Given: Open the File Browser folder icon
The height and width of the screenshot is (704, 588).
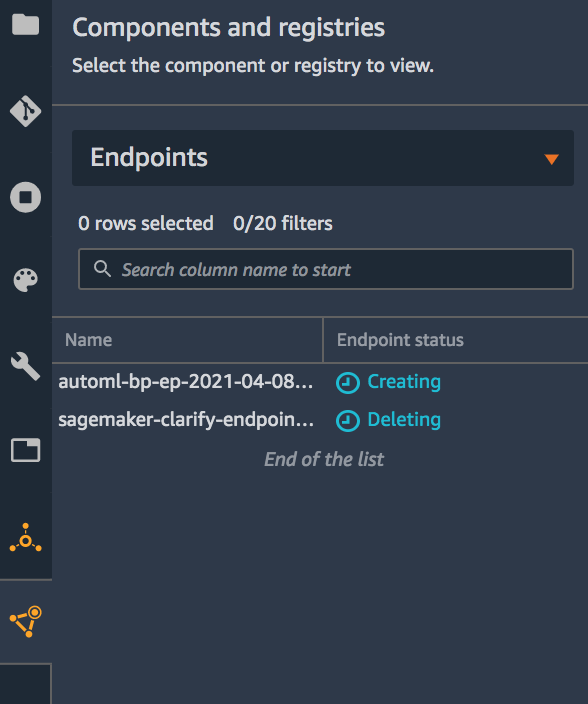Looking at the screenshot, I should [x=26, y=24].
